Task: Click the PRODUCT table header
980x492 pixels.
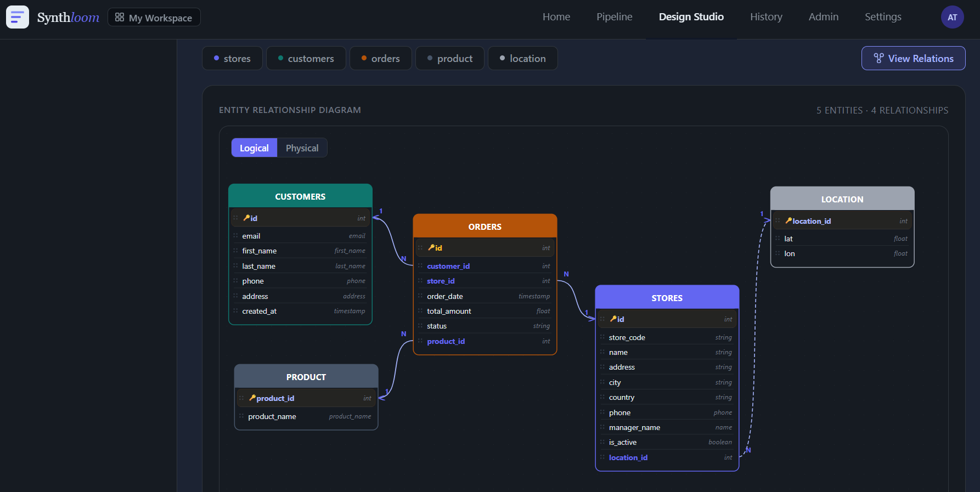Action: [x=306, y=377]
